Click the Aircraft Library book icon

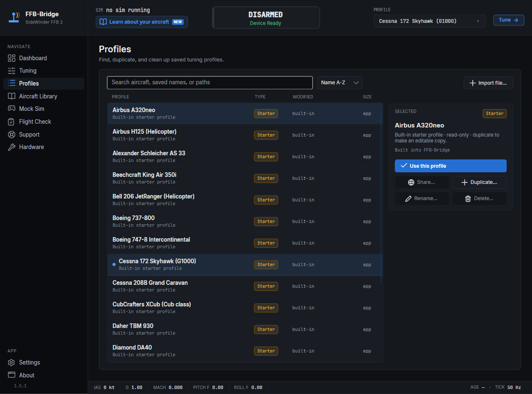pyautogui.click(x=12, y=96)
